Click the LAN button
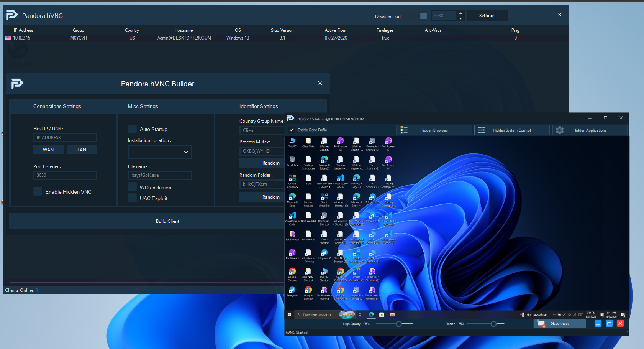This screenshot has height=349, width=644. tap(82, 150)
